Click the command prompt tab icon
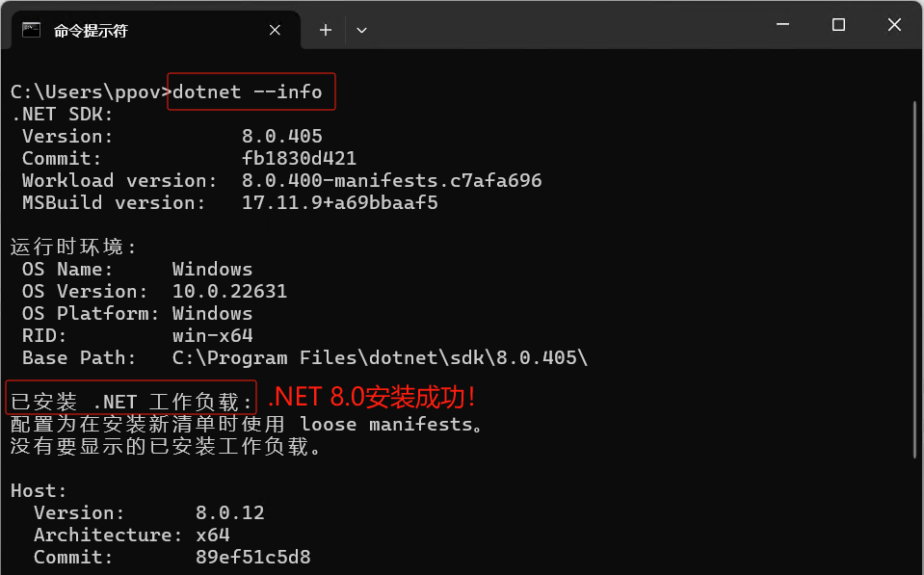 tap(31, 30)
